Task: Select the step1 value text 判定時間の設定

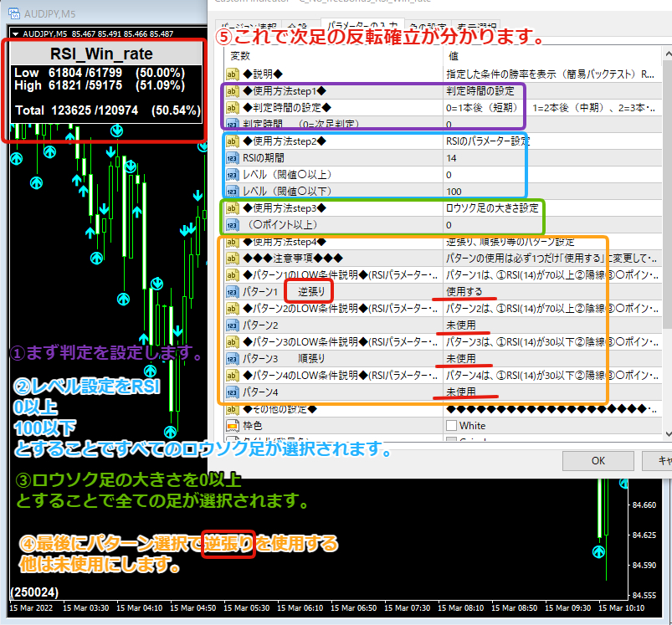Action: 480,91
